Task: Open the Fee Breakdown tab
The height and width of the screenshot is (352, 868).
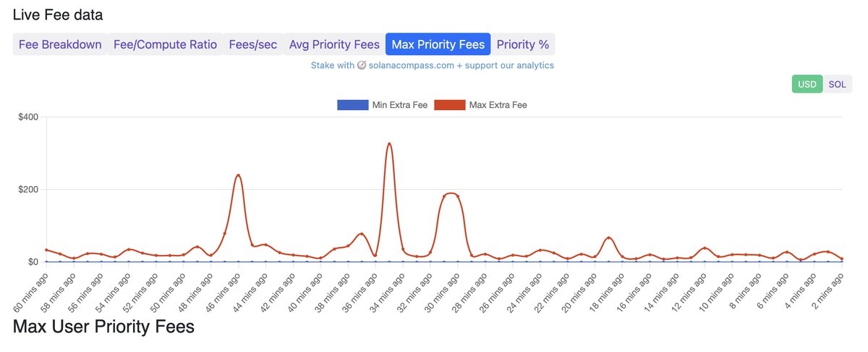Action: tap(60, 44)
